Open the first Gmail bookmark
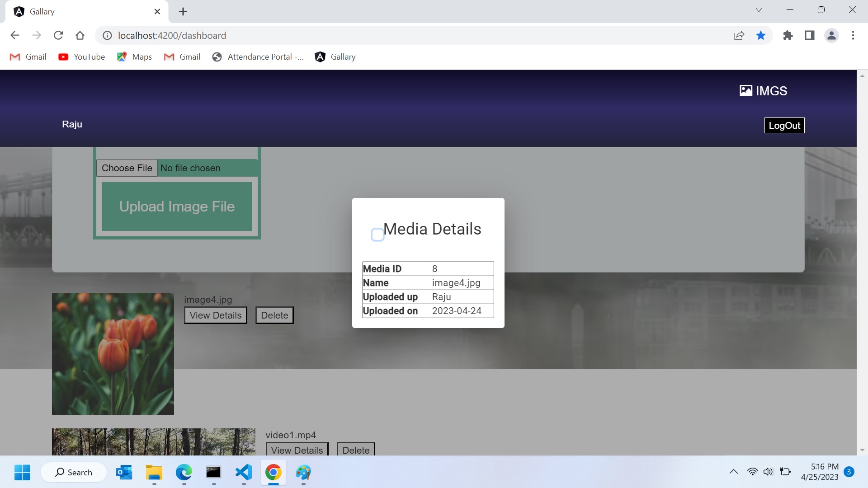868x488 pixels. pyautogui.click(x=28, y=57)
